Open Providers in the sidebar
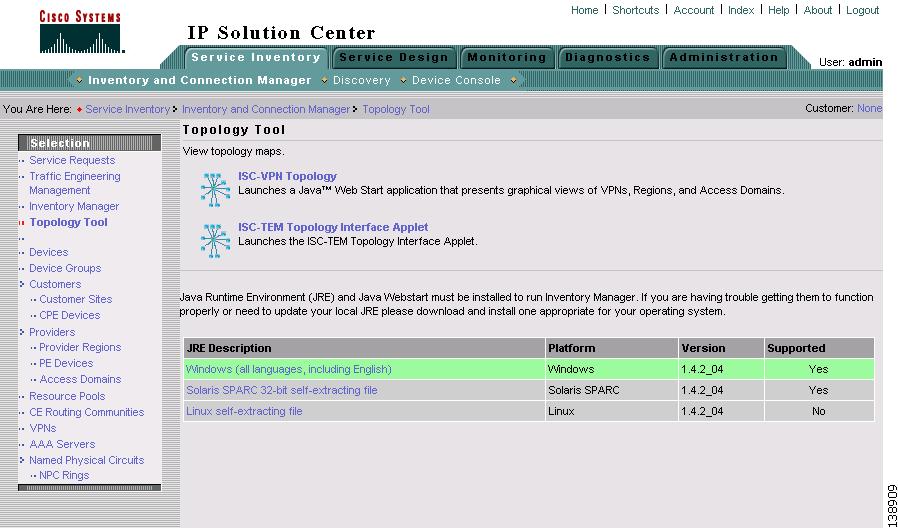 pyautogui.click(x=52, y=332)
